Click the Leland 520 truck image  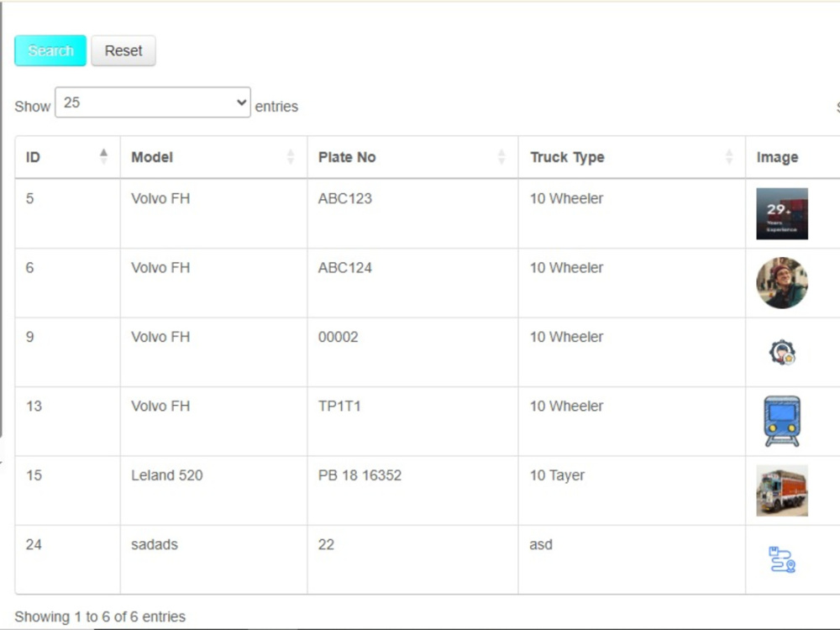point(782,491)
